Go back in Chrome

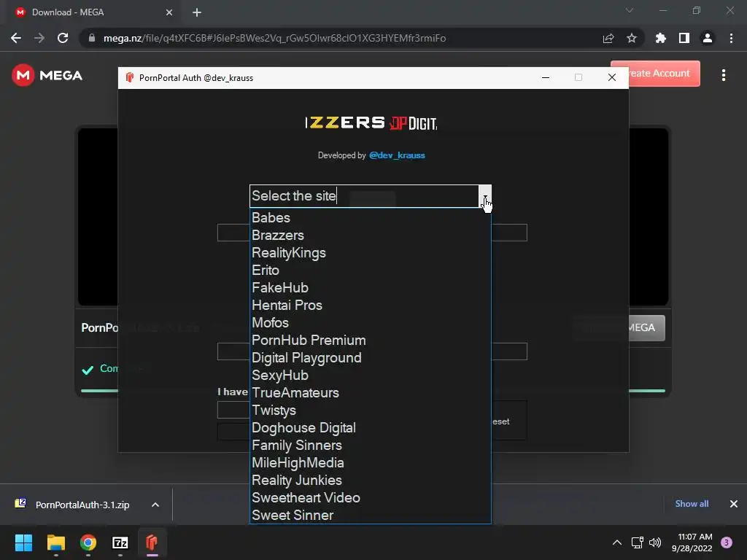(x=16, y=38)
